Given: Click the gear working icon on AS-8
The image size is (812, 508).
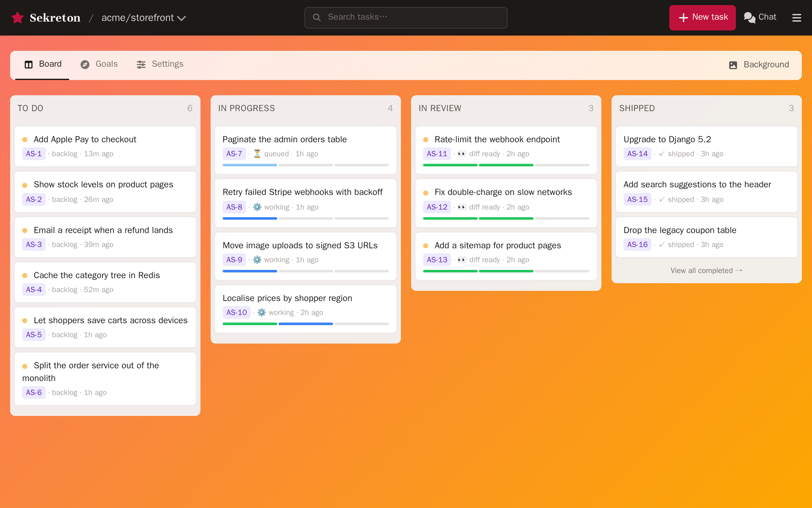Looking at the screenshot, I should coord(257,207).
